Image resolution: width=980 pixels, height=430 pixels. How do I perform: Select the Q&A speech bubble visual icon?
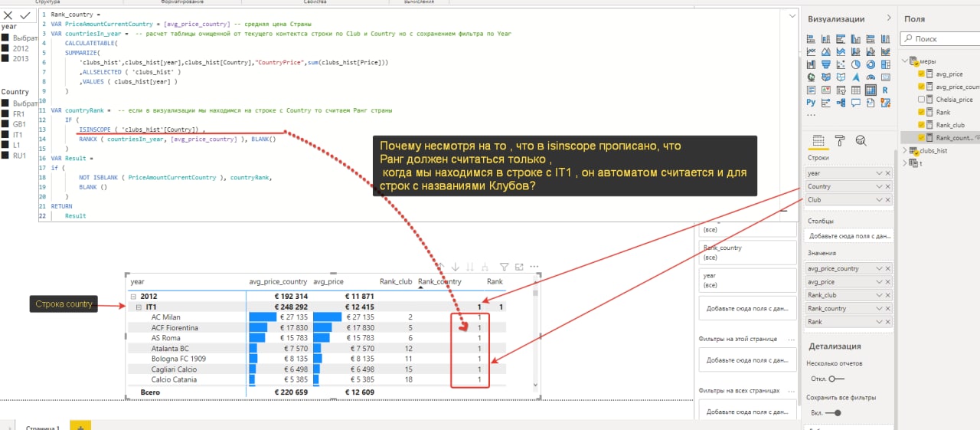857,102
